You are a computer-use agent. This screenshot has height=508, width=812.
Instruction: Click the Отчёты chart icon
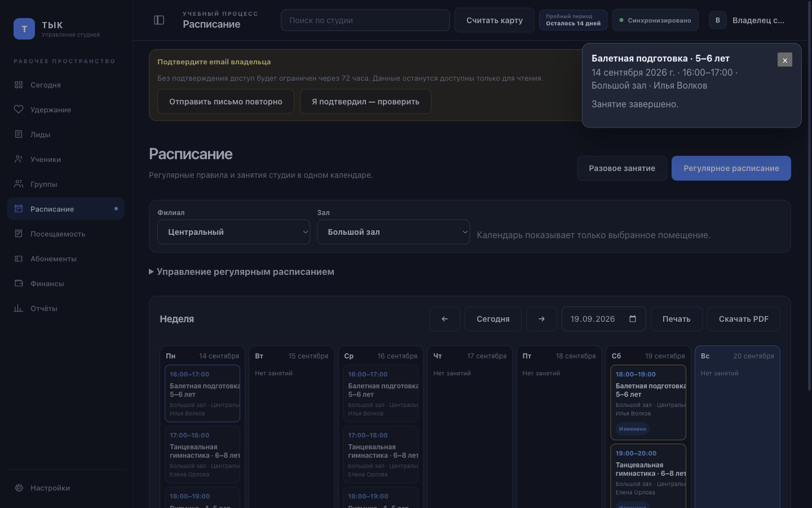point(19,308)
